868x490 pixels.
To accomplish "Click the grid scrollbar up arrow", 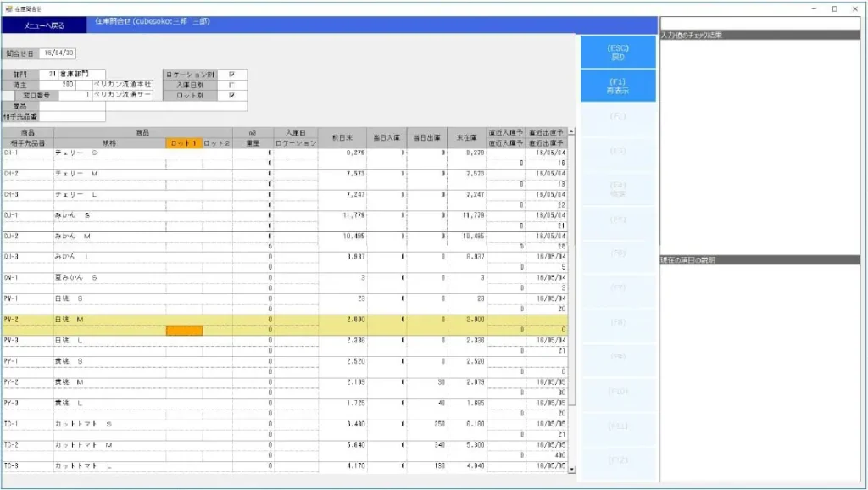I will 571,131.
